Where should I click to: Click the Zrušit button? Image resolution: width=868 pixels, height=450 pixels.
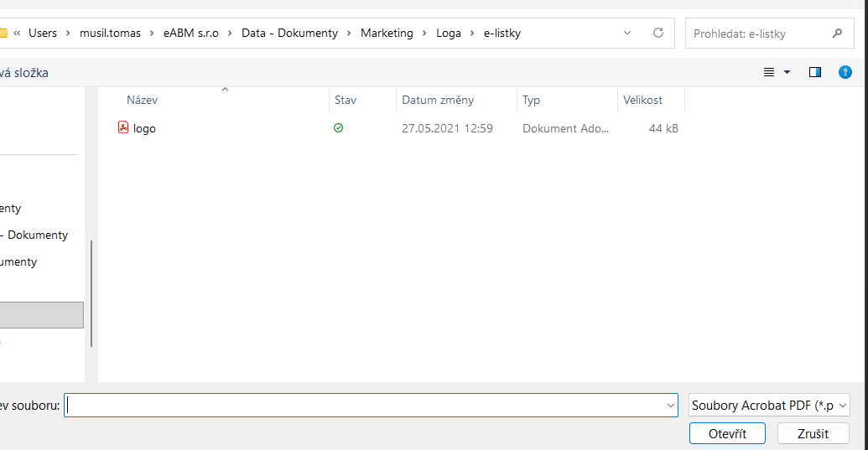click(x=813, y=433)
